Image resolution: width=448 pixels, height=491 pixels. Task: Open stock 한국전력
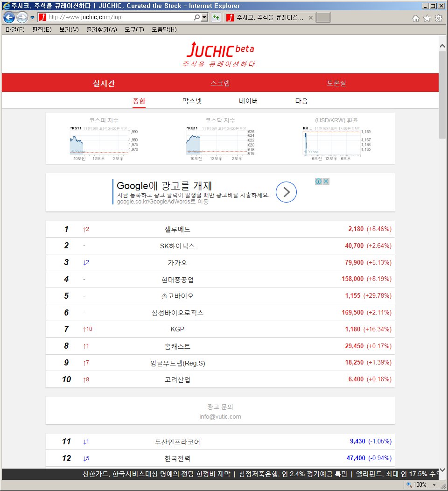pyautogui.click(x=177, y=458)
